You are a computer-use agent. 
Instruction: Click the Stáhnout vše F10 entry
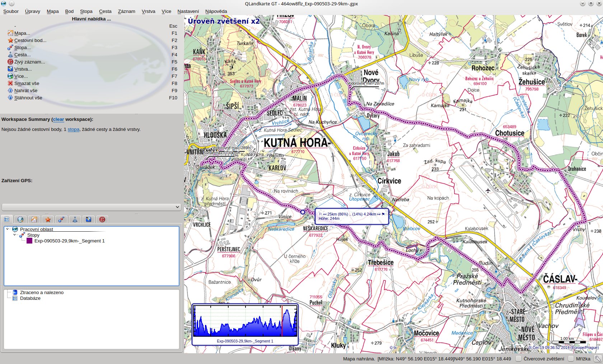coord(92,98)
